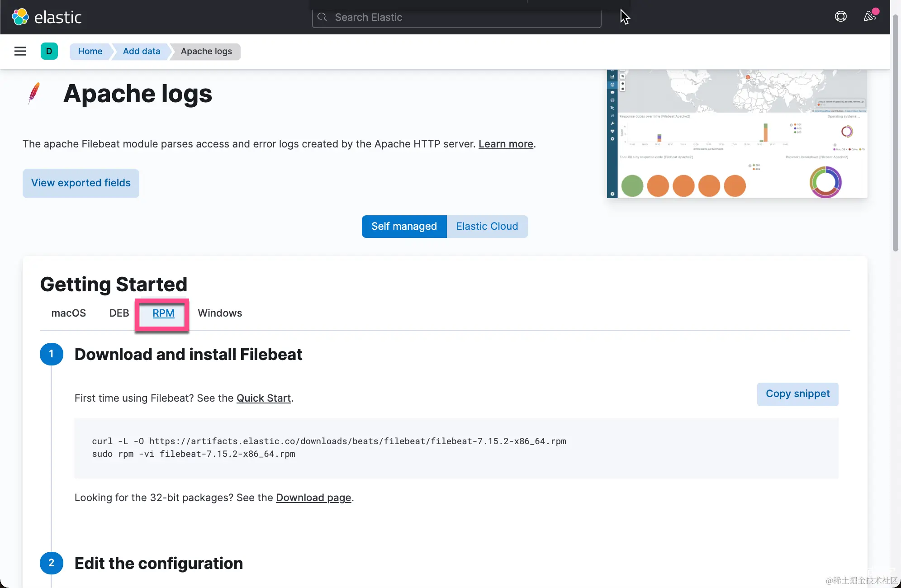This screenshot has height=588, width=901.
Task: Switch to Elastic Cloud deployment
Action: (x=487, y=226)
